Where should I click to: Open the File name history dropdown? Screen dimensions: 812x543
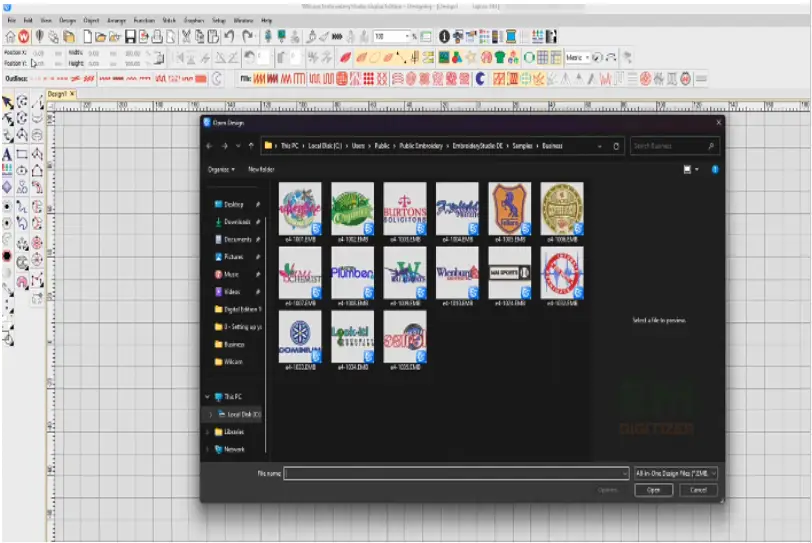tap(625, 473)
